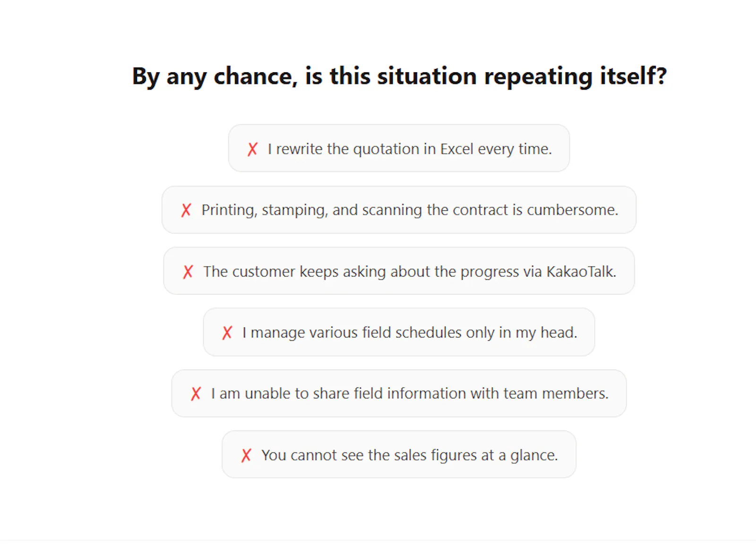Select the 'cannot see the sales figures' card
Viewport: 756px width, 544px height.
(x=399, y=454)
